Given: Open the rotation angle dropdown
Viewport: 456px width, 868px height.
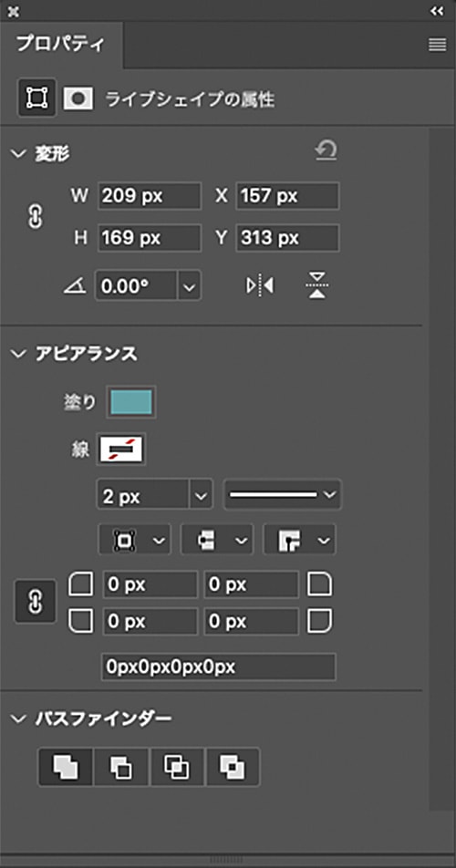Looking at the screenshot, I should click(x=190, y=285).
